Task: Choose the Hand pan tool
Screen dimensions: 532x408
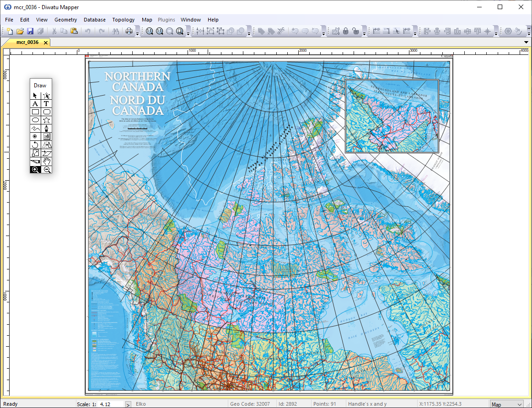Action: click(46, 161)
